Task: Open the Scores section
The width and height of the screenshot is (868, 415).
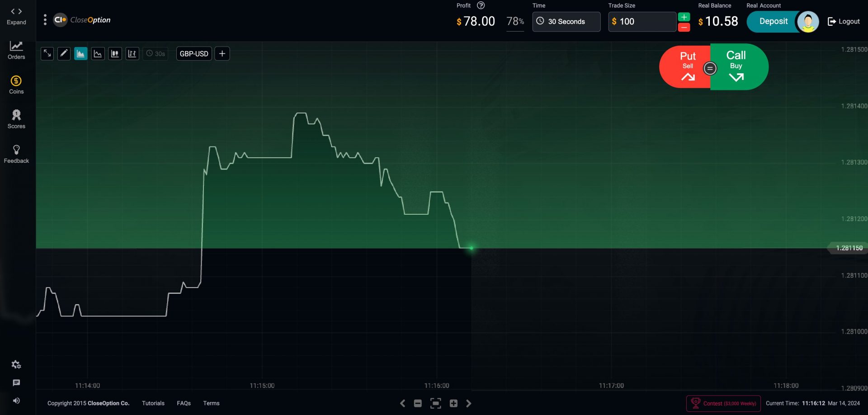Action: [16, 119]
